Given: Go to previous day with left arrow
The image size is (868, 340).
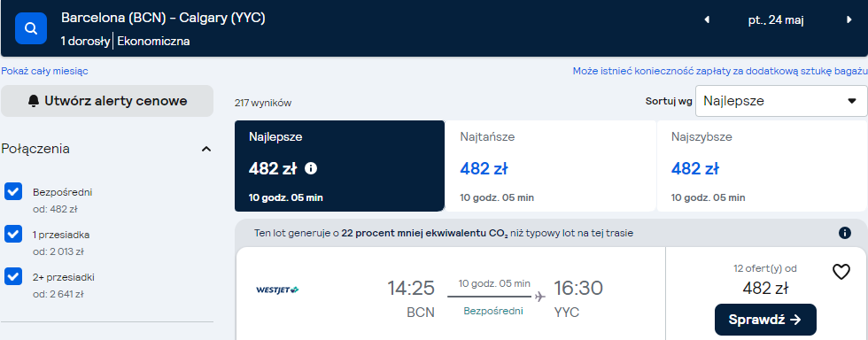Looking at the screenshot, I should tap(707, 20).
